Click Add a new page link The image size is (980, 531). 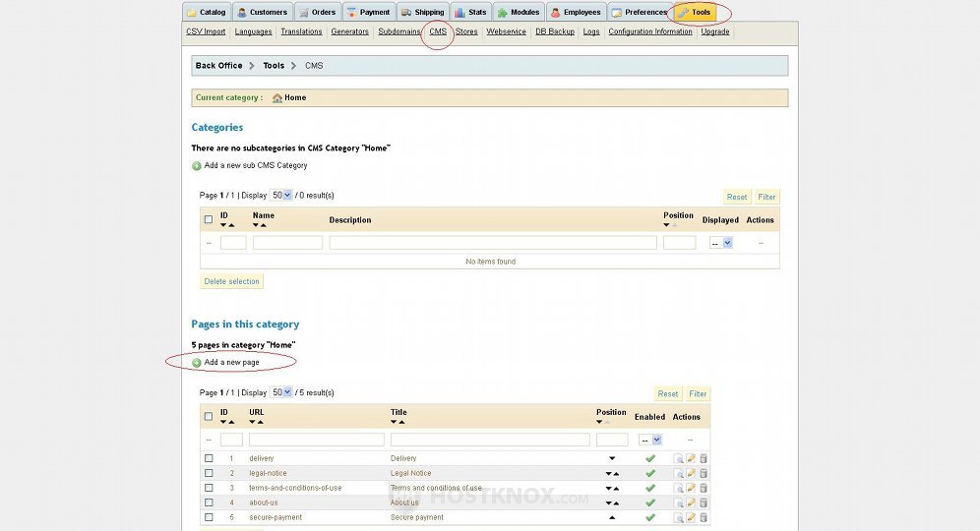click(231, 362)
